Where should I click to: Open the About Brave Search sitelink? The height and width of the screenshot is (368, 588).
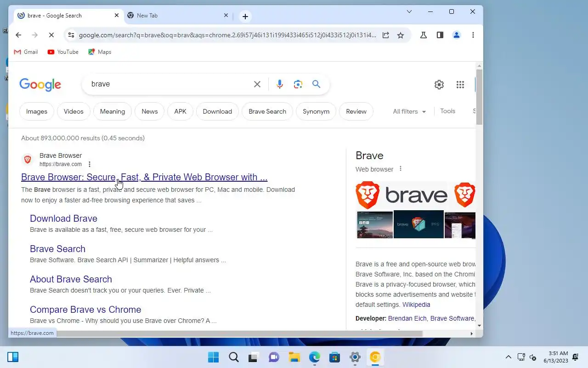71,279
